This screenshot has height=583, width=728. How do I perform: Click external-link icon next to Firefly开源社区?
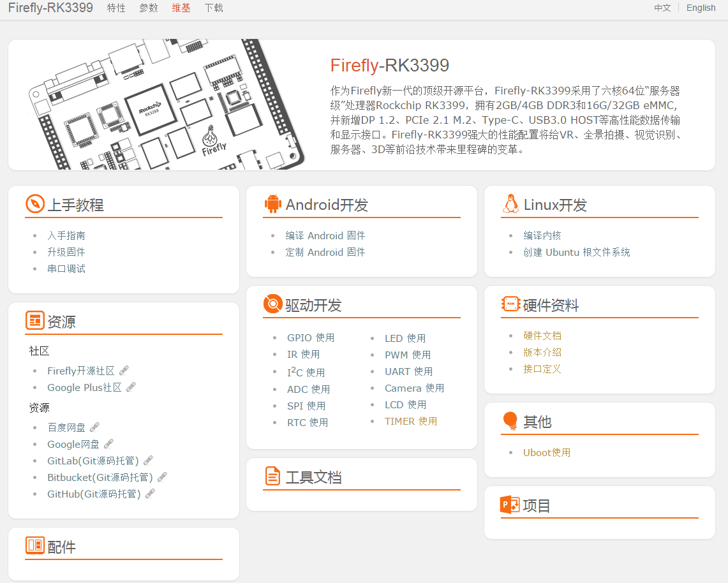[x=124, y=371]
